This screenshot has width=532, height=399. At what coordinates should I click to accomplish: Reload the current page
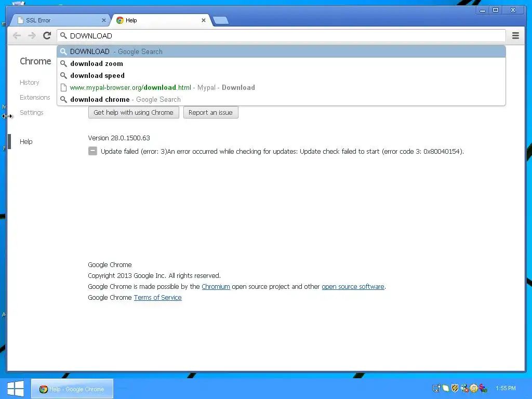[47, 36]
